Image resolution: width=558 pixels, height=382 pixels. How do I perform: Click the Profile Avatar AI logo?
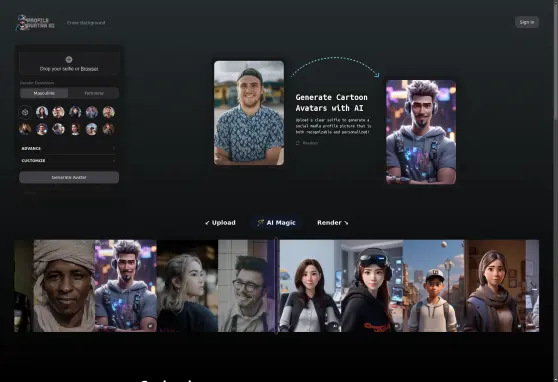[35, 23]
